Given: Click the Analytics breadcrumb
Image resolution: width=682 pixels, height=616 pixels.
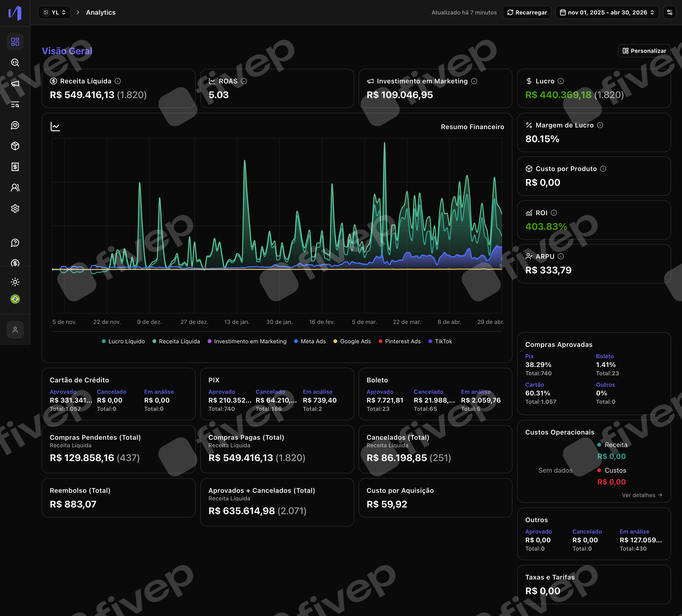Looking at the screenshot, I should coord(101,13).
